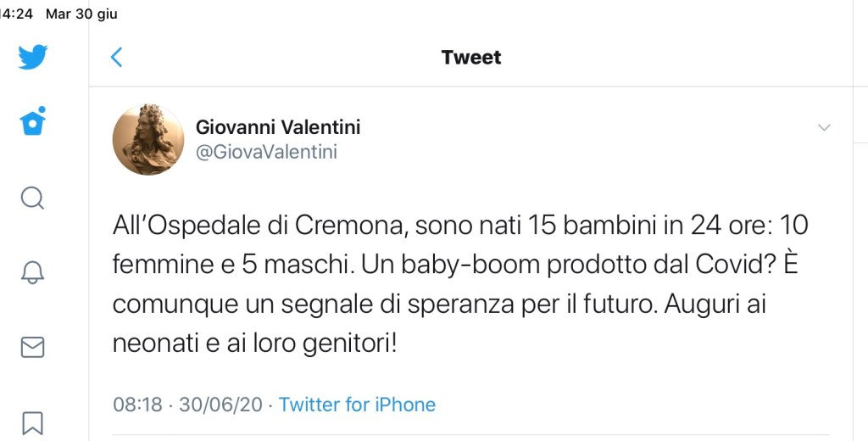Open Giovanni Valentini's profile picture

pos(148,139)
